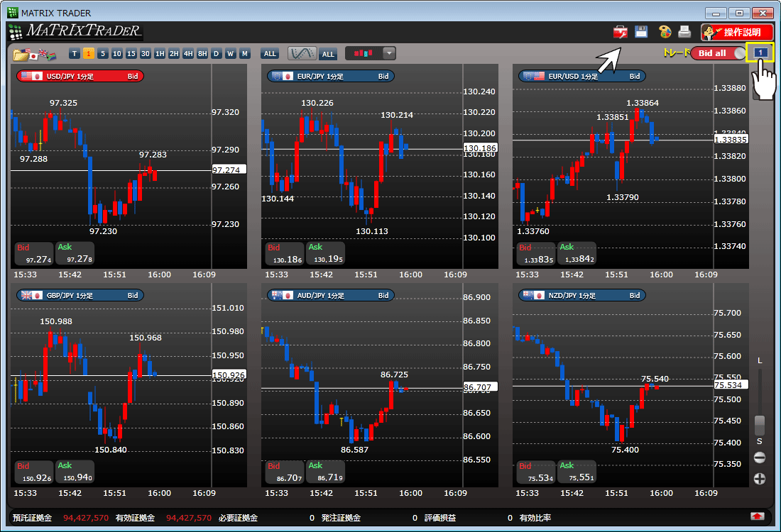Choose the 1H timeframe
The height and width of the screenshot is (532, 781).
[x=159, y=54]
